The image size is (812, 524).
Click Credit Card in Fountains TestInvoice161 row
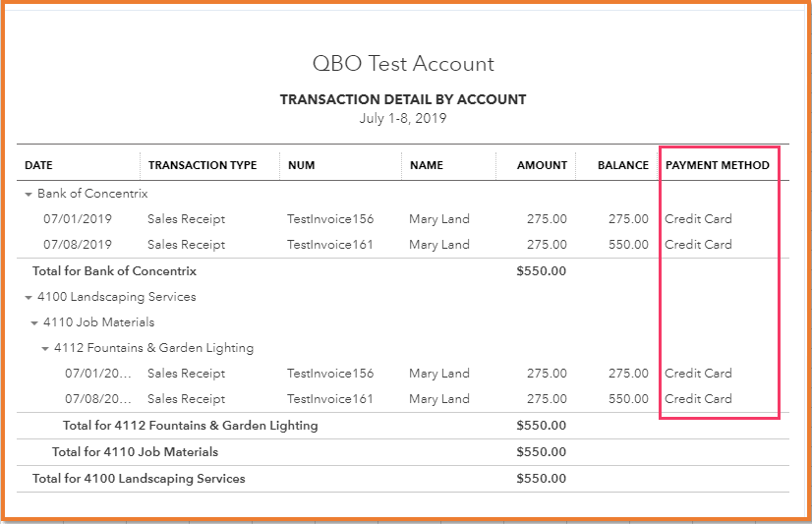pos(698,399)
